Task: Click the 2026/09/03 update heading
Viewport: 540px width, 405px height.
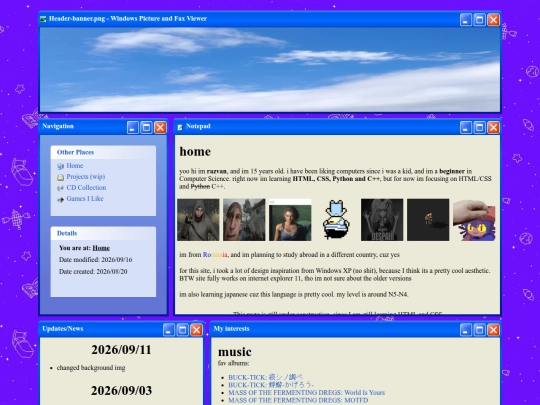Action: (121, 391)
